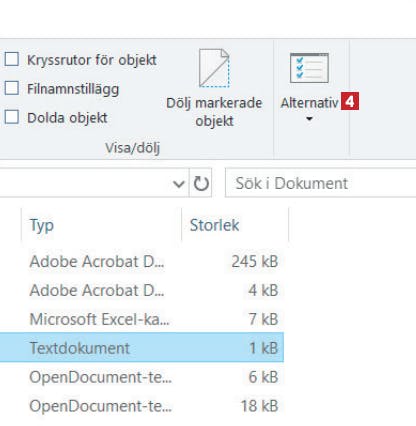Open the Alternativ options icon

click(309, 68)
